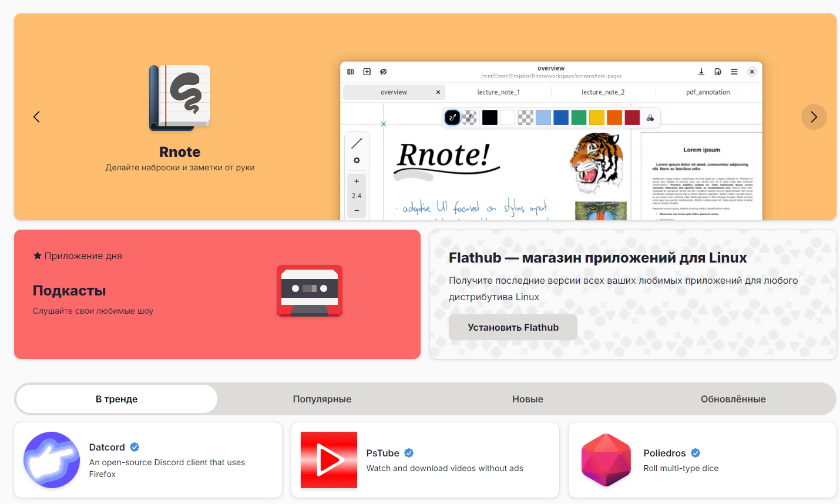Click the Poliedros pink dice icon
840x504 pixels.
pos(606,460)
